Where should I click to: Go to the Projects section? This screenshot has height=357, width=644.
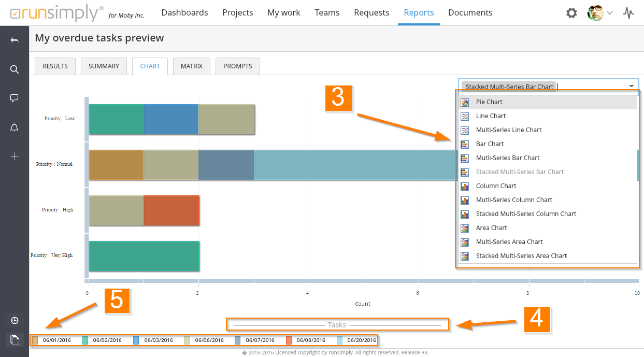237,12
